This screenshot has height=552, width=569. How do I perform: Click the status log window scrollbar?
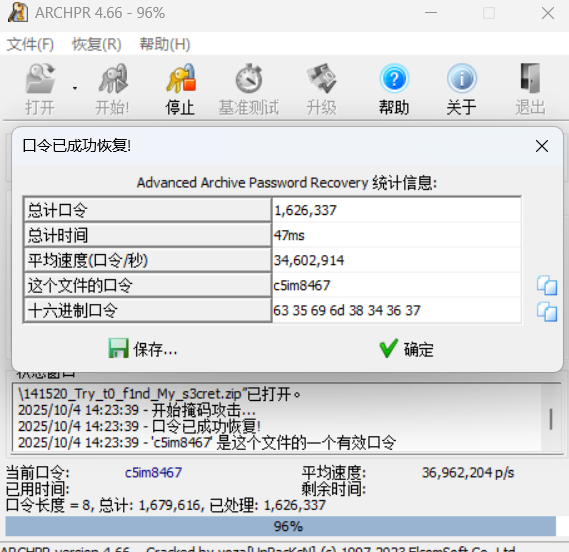tap(551, 418)
